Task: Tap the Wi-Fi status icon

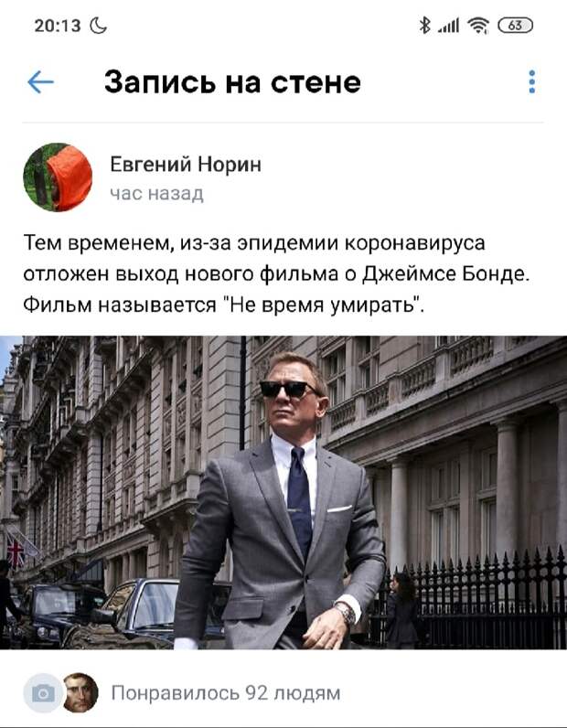Action: 478,25
